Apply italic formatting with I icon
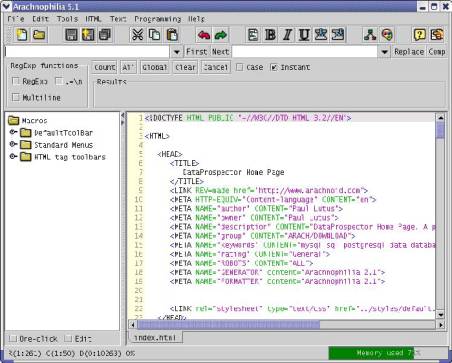Viewport: 452px width, 363px height. click(287, 35)
